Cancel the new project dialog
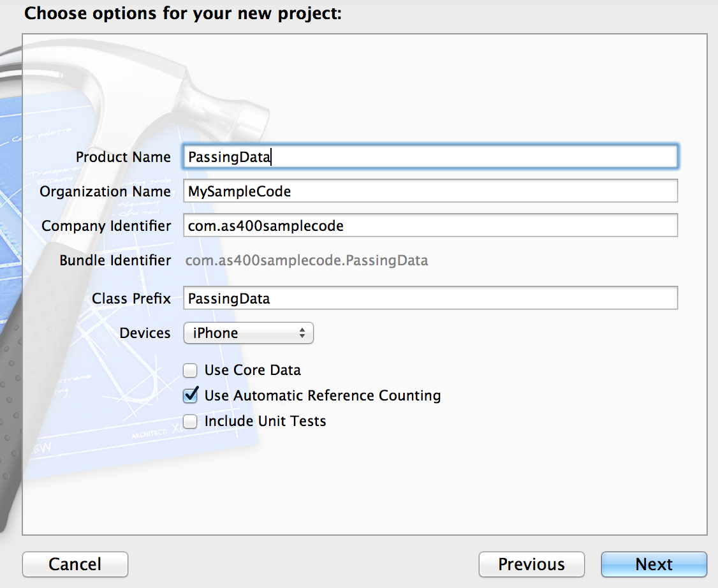This screenshot has height=588, width=718. (x=75, y=564)
